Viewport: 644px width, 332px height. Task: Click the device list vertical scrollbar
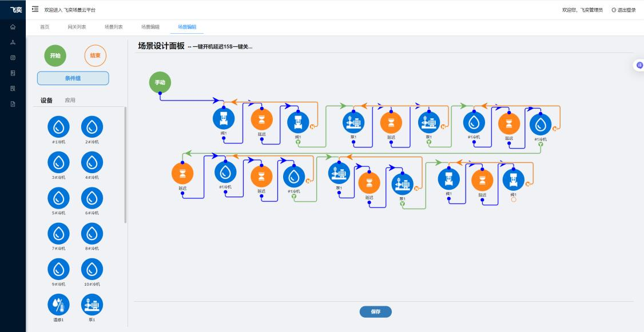pyautogui.click(x=125, y=165)
